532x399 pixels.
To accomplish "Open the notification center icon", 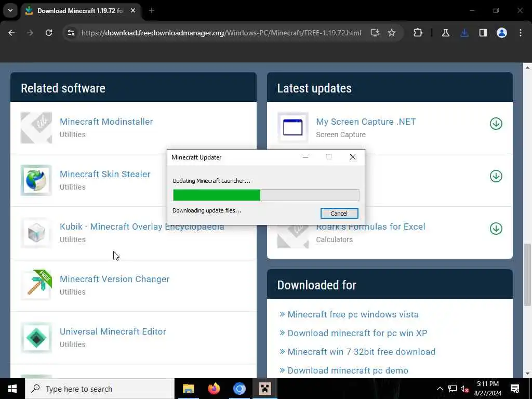I will point(515,389).
